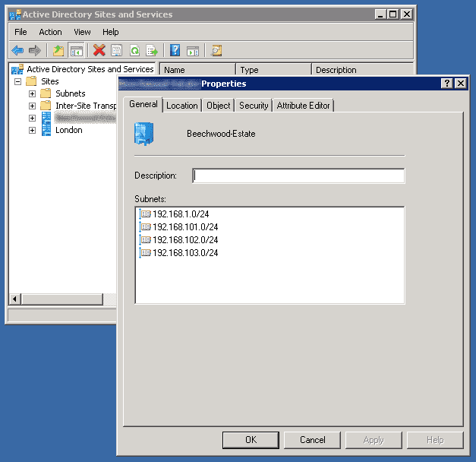476x462 pixels.
Task: Click the London site icon
Action: pyautogui.click(x=46, y=130)
